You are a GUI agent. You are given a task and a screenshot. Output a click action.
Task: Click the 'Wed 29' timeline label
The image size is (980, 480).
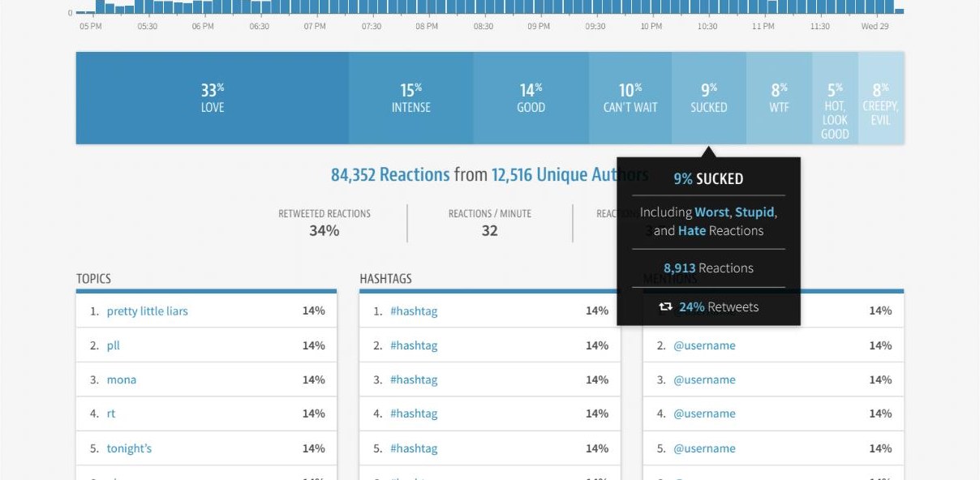click(x=875, y=27)
